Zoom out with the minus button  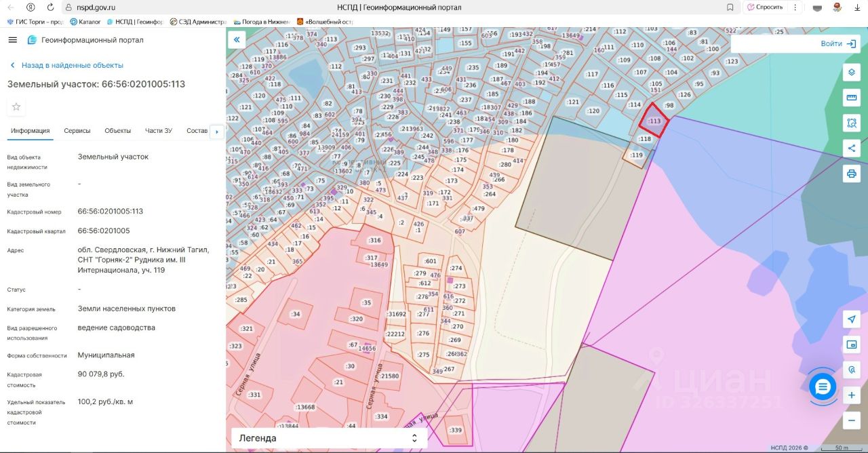point(852,420)
